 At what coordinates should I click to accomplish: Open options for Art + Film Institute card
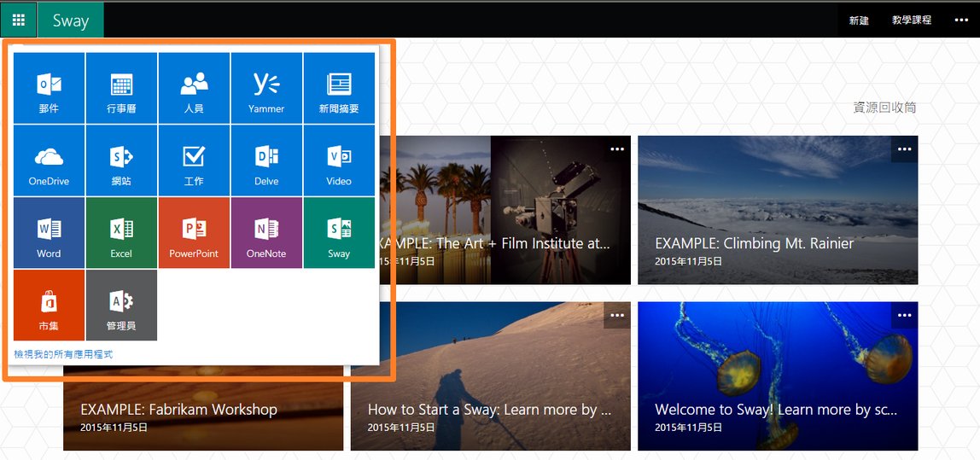tap(617, 149)
